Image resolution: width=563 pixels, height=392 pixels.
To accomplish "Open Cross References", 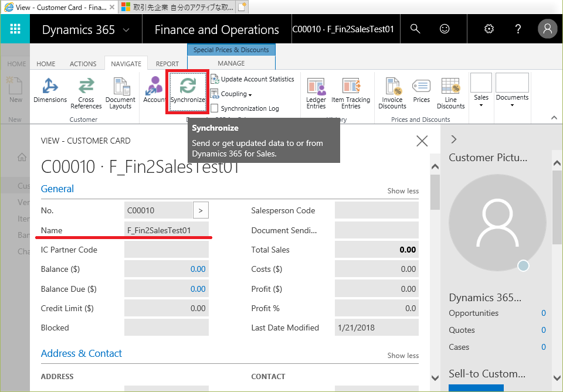I will click(86, 93).
